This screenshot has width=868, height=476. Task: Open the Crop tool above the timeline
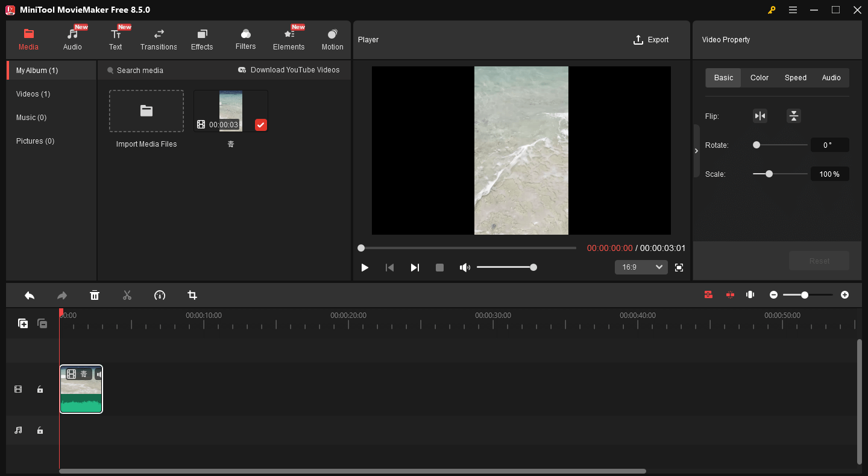[192, 295]
